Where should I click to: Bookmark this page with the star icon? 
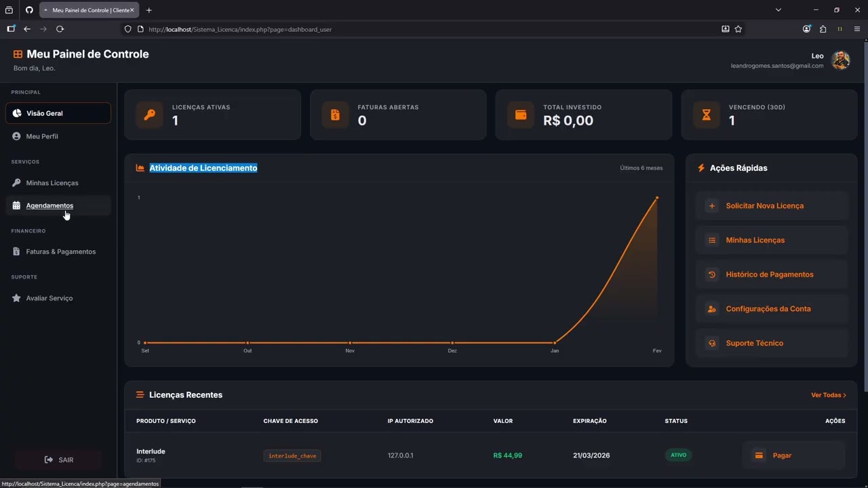coord(738,29)
